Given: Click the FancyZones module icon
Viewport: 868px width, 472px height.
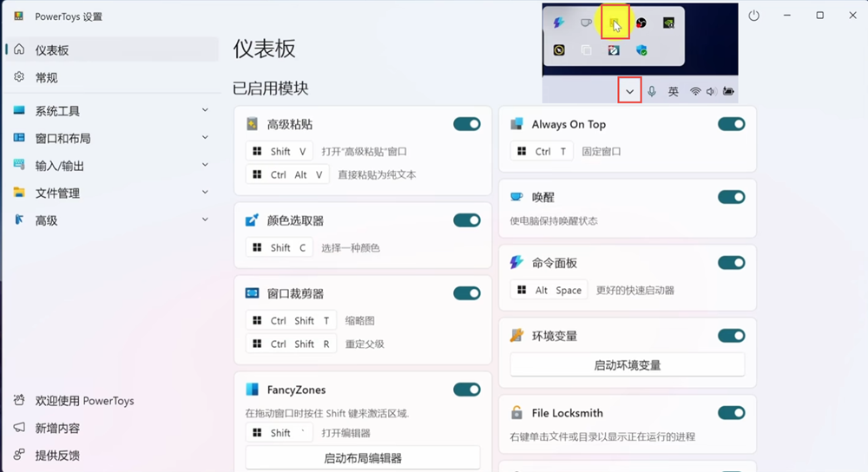Looking at the screenshot, I should click(x=252, y=390).
